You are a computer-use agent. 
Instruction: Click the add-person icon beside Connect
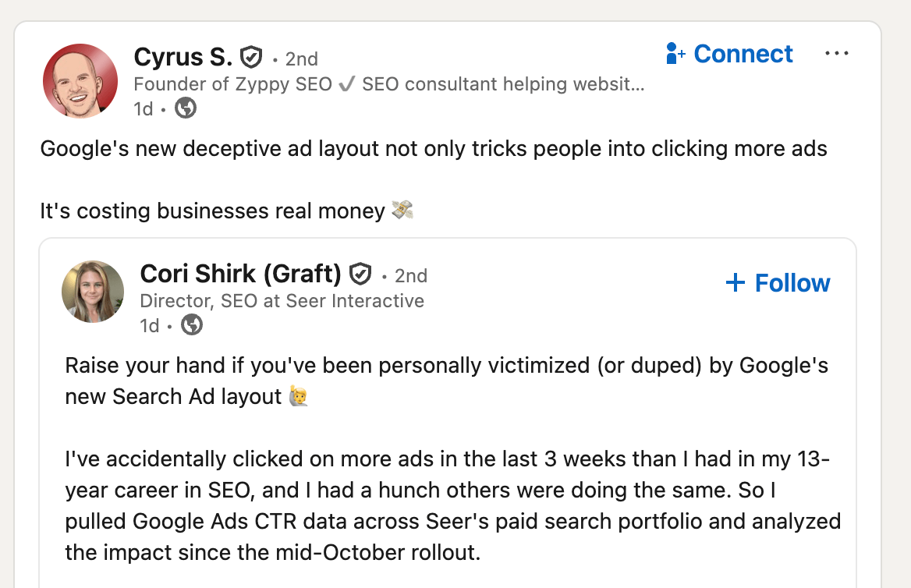tap(673, 53)
